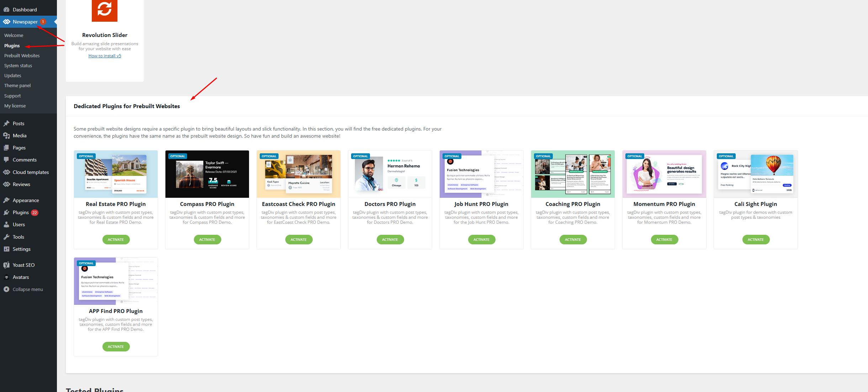
Task: Click the Cali Sight preview thumbnail
Action: coord(756,174)
